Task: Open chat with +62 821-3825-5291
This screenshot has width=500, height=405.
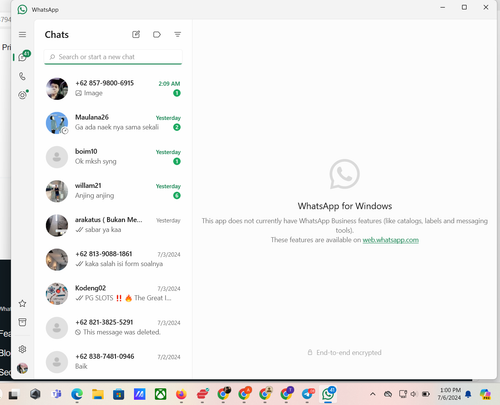Action: (x=113, y=328)
